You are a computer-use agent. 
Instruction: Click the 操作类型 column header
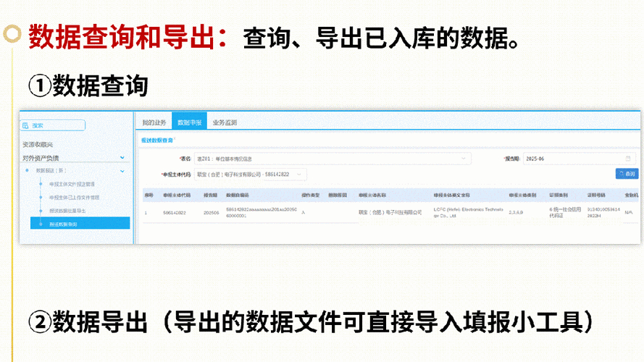click(x=310, y=195)
